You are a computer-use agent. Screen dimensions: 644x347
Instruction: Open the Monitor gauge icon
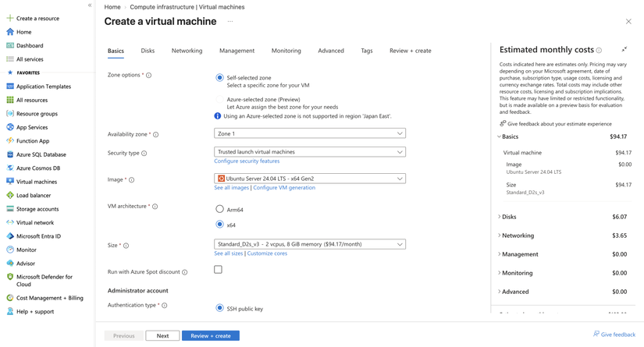[10, 250]
